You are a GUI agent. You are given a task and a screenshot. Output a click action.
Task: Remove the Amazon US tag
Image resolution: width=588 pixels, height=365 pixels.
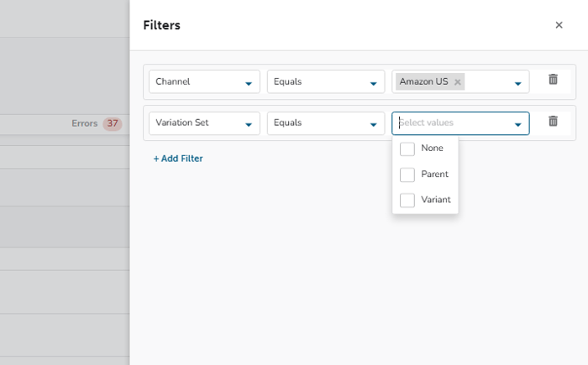pyautogui.click(x=457, y=82)
